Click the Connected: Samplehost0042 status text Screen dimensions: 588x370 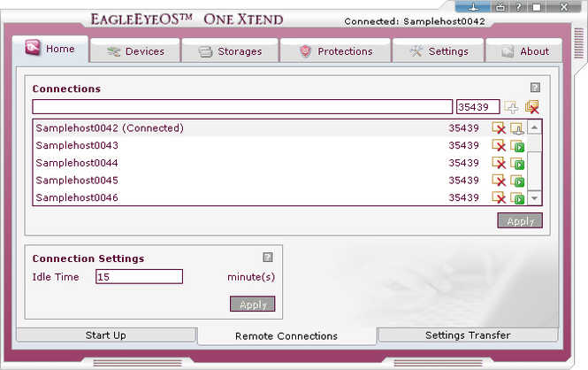point(415,21)
